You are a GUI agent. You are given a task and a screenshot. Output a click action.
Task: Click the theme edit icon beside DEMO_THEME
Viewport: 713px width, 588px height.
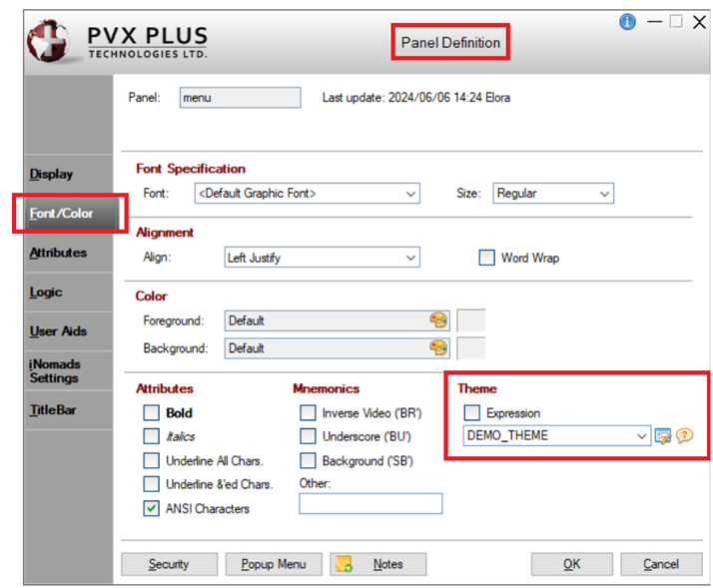coord(663,436)
